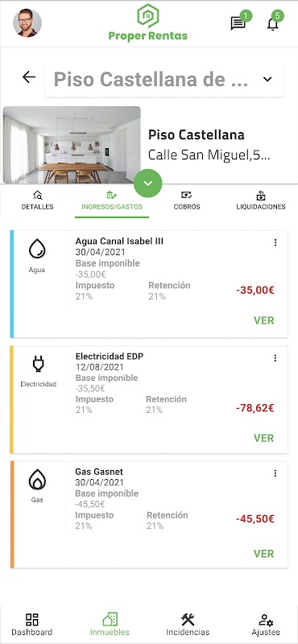The width and height of the screenshot is (298, 644).
Task: Expand property info with green chevron button
Action: pyautogui.click(x=148, y=184)
